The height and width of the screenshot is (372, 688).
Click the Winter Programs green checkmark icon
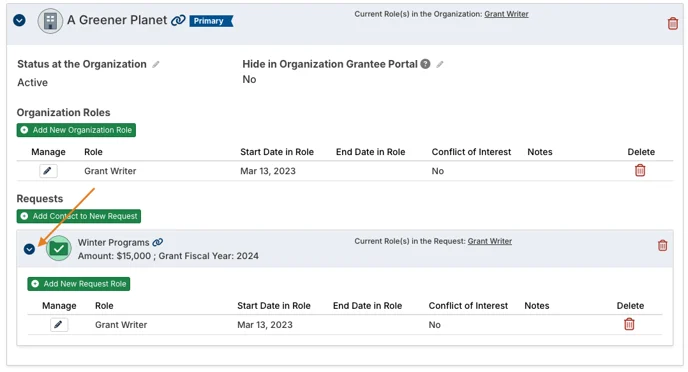[58, 248]
